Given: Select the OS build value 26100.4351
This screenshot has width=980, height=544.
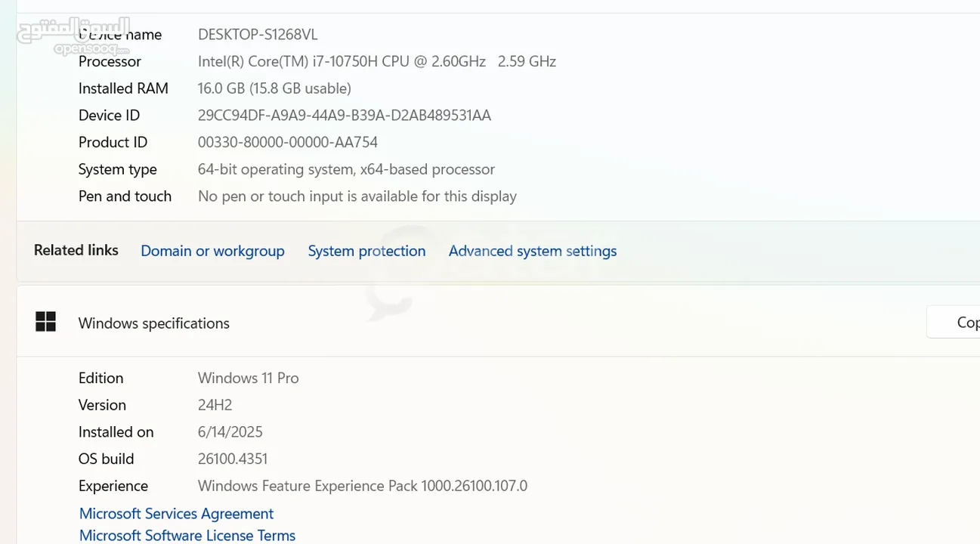Looking at the screenshot, I should pos(233,459).
